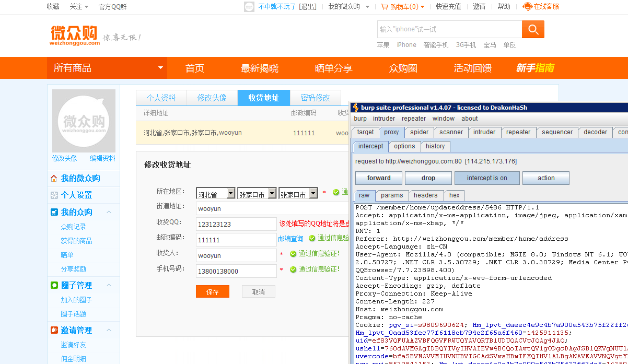Click the shopping cart icon in top bar

pos(385,7)
